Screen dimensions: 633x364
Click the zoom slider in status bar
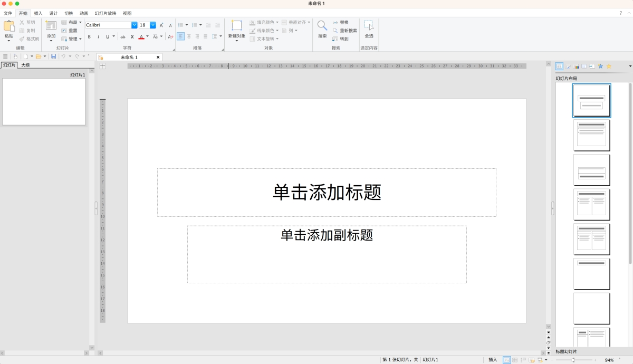[573, 360]
